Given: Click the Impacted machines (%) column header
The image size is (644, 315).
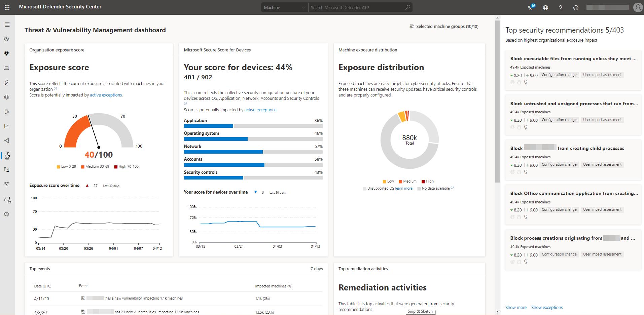Looking at the screenshot, I should click(x=274, y=286).
